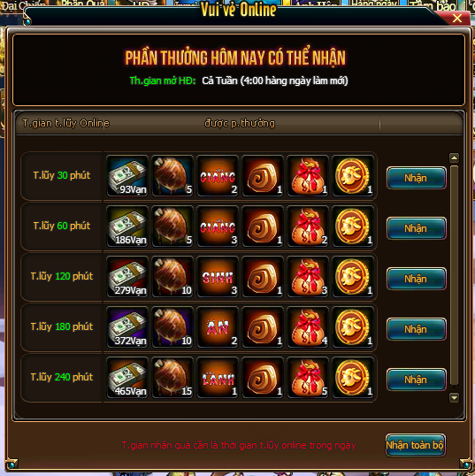Select the roasted meat icon with quantity 15
Viewport: 475px width, 476px height.
point(172,378)
